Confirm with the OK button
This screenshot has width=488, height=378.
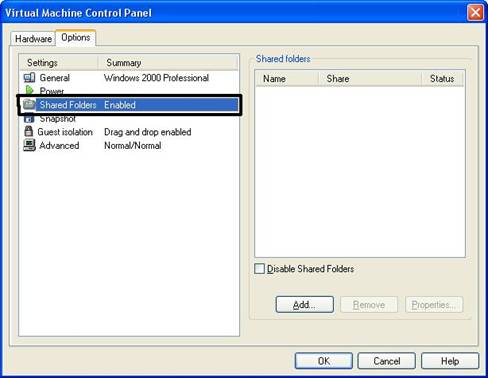pos(324,361)
